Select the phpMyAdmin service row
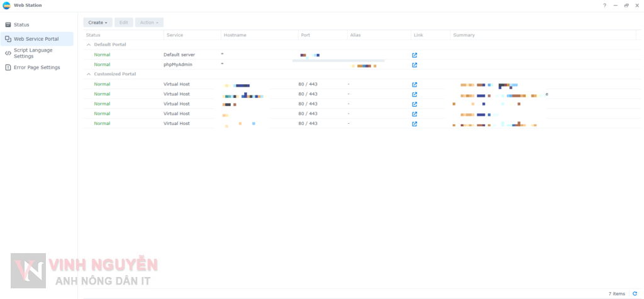The image size is (644, 299). [178, 65]
